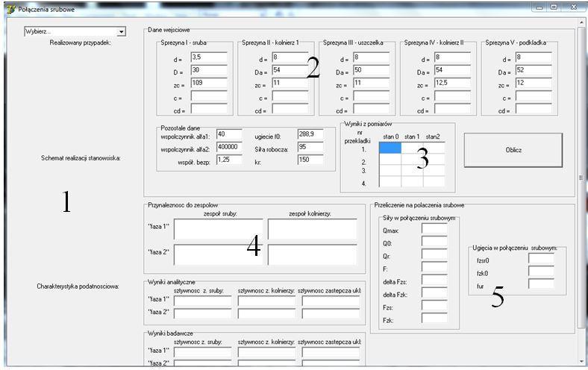
Task: Click the faza 1 zespol sruby box
Action: click(219, 229)
